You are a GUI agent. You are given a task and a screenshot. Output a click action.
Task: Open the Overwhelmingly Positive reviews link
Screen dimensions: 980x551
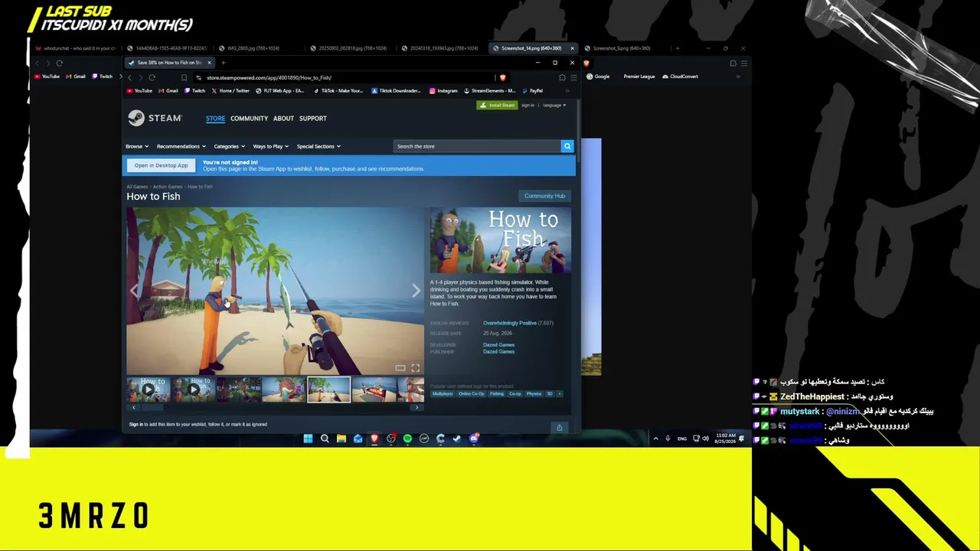tap(510, 323)
